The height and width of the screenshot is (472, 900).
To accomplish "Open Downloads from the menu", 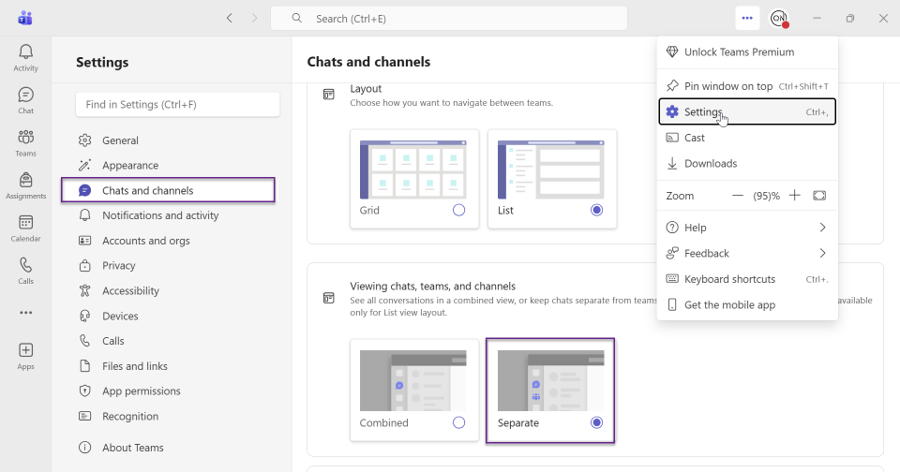I will (747, 164).
